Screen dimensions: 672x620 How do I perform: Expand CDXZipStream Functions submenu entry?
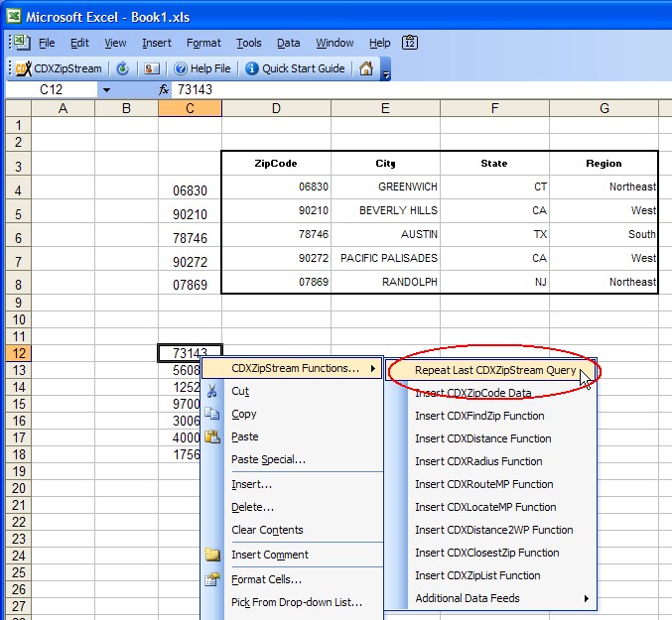pyautogui.click(x=292, y=368)
